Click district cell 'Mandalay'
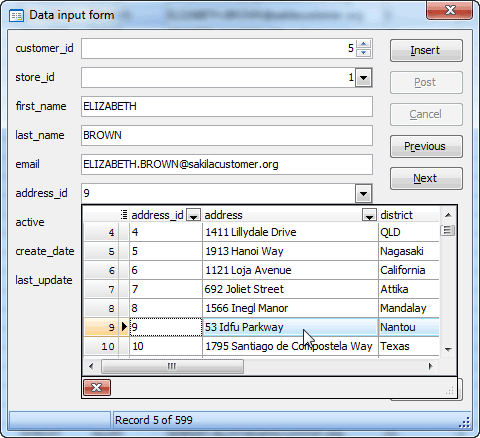480x438 pixels. [409, 308]
